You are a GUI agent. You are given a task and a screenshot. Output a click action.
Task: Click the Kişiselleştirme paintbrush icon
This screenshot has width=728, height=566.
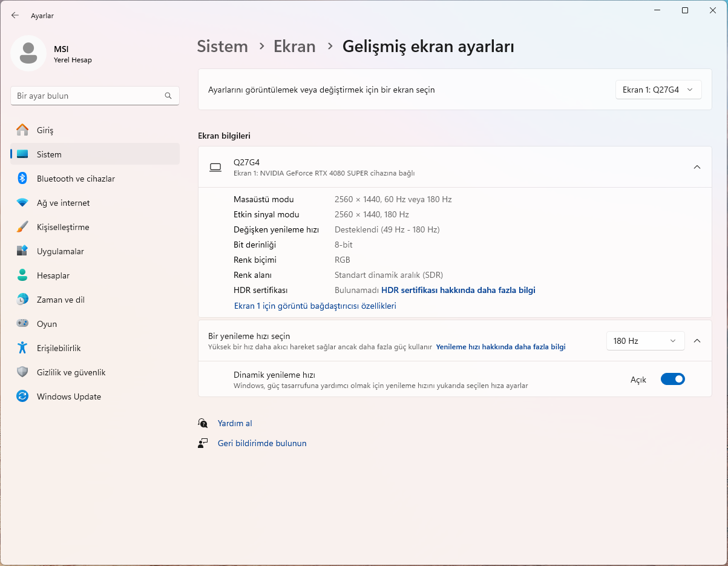tap(22, 227)
